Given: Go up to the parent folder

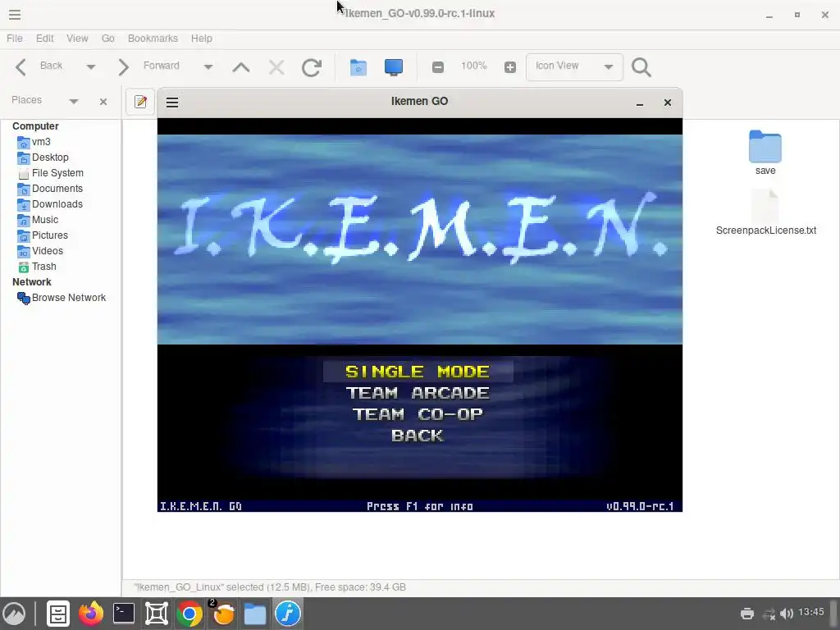Looking at the screenshot, I should click(241, 67).
